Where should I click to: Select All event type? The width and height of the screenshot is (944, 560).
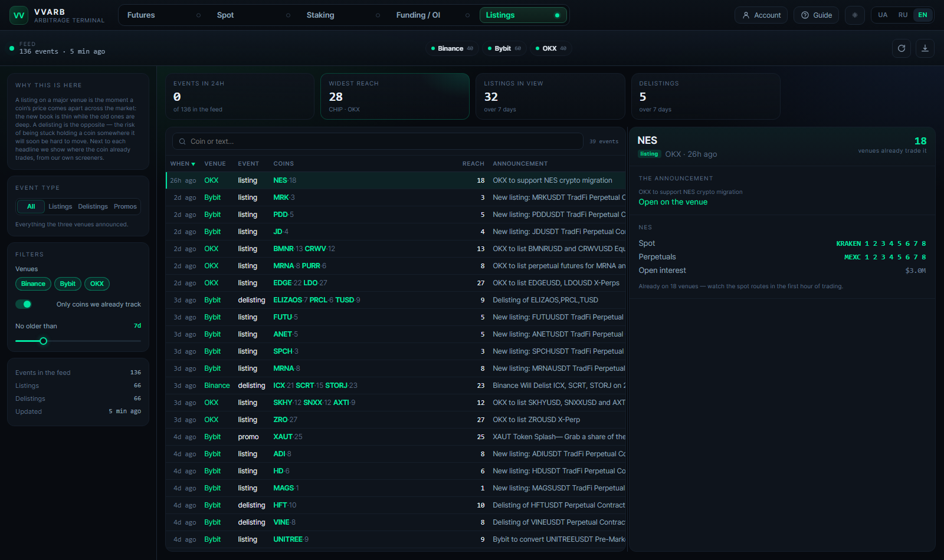tap(31, 207)
